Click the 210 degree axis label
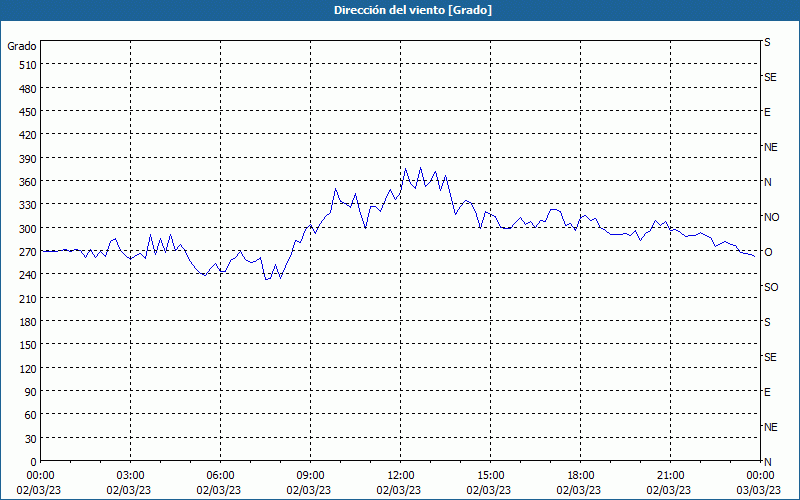The width and height of the screenshot is (800, 500). [28, 298]
